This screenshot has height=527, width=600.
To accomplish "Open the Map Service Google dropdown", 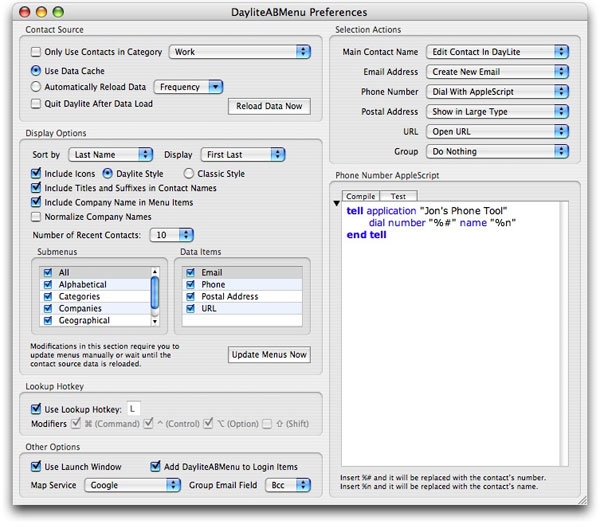I will click(132, 485).
